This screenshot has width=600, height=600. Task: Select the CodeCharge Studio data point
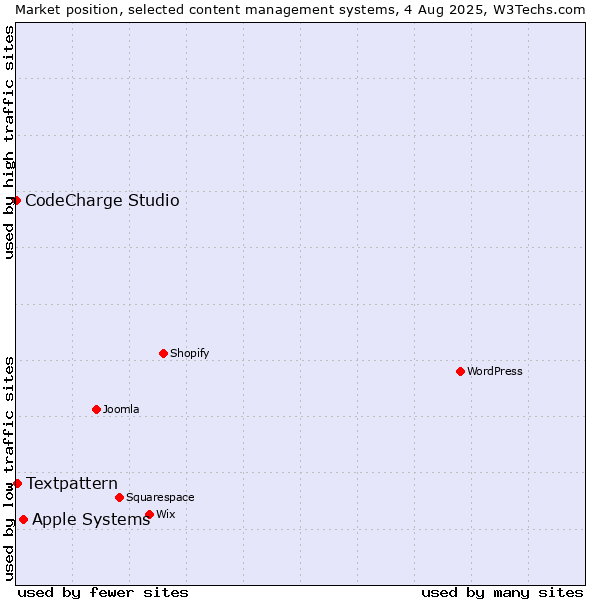point(16,201)
